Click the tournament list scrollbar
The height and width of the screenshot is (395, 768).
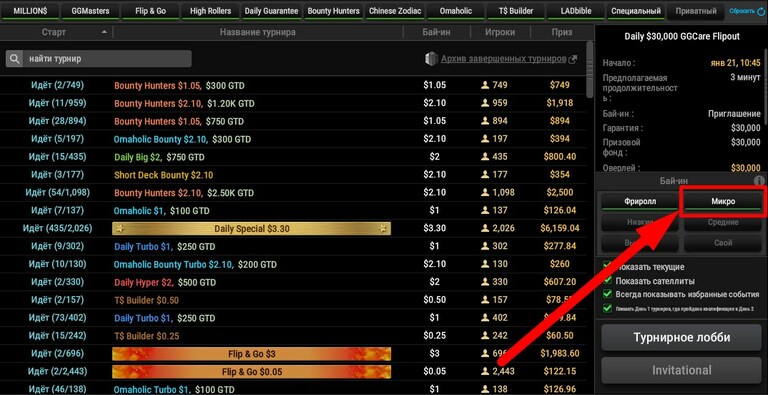[x=590, y=69]
